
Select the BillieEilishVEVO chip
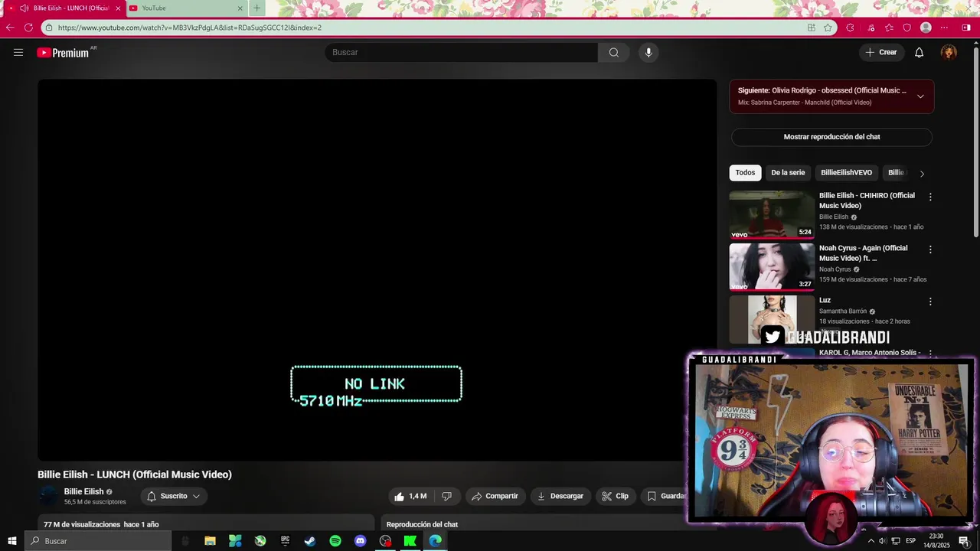846,173
